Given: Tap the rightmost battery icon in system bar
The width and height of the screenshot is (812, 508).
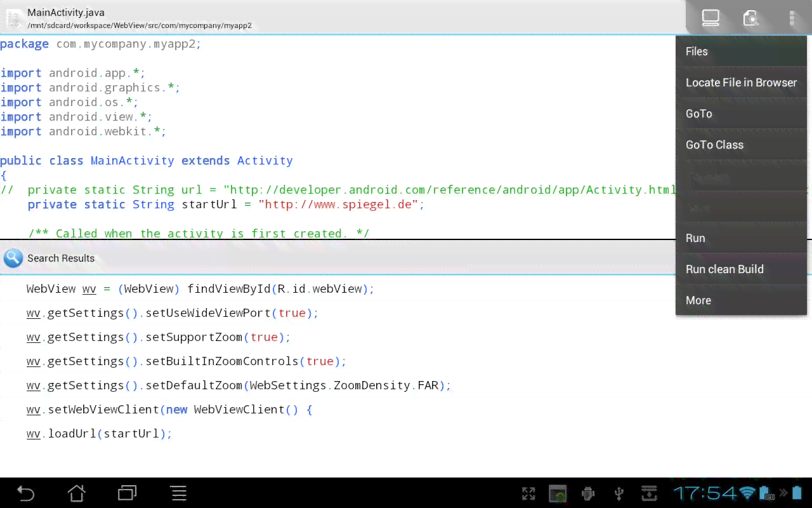Looking at the screenshot, I should tap(798, 493).
